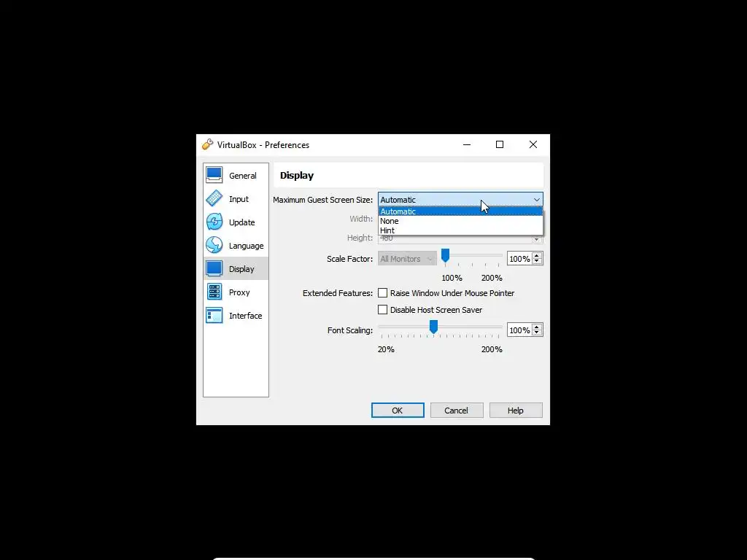This screenshot has height=560, width=747.
Task: Choose None from the dropdown list
Action: click(460, 221)
